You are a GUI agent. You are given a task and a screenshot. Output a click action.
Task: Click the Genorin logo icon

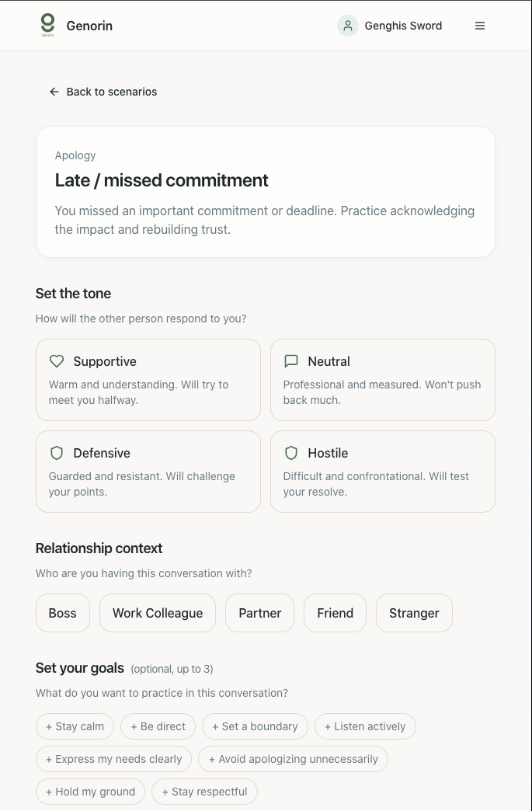(48, 25)
